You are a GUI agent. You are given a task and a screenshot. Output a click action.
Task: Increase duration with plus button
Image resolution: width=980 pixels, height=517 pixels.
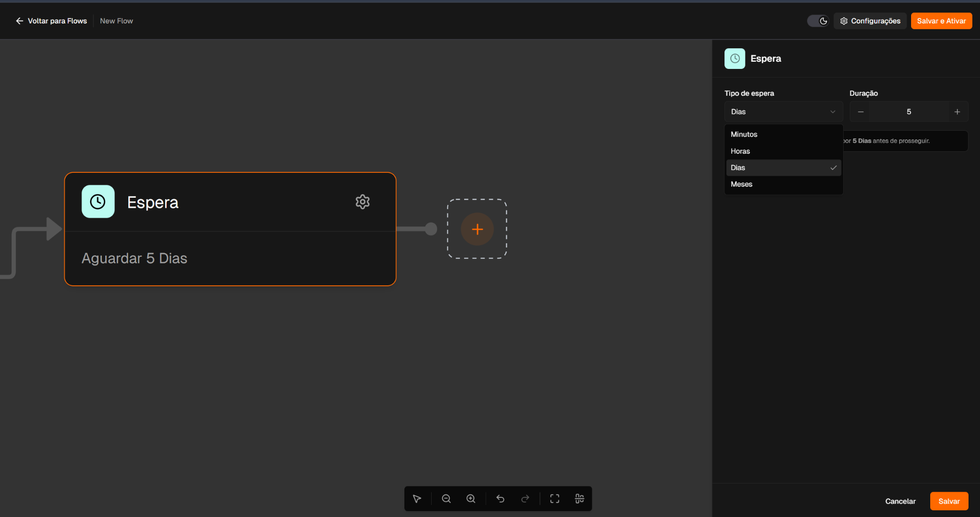pyautogui.click(x=957, y=112)
